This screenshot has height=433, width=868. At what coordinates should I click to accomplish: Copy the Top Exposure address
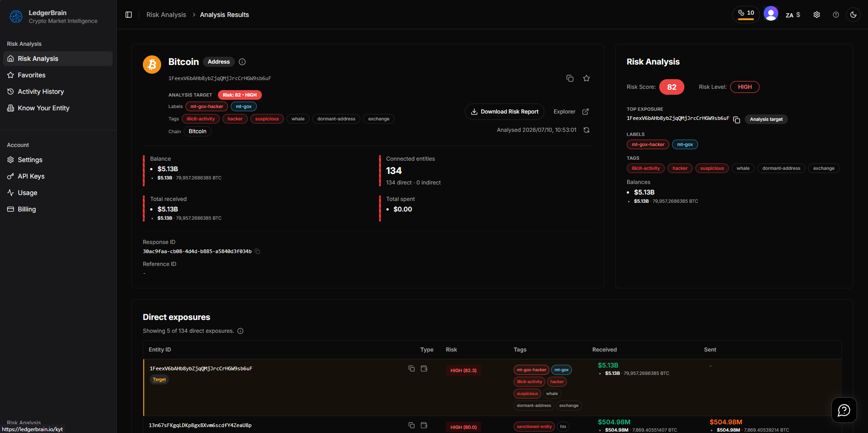tap(737, 120)
